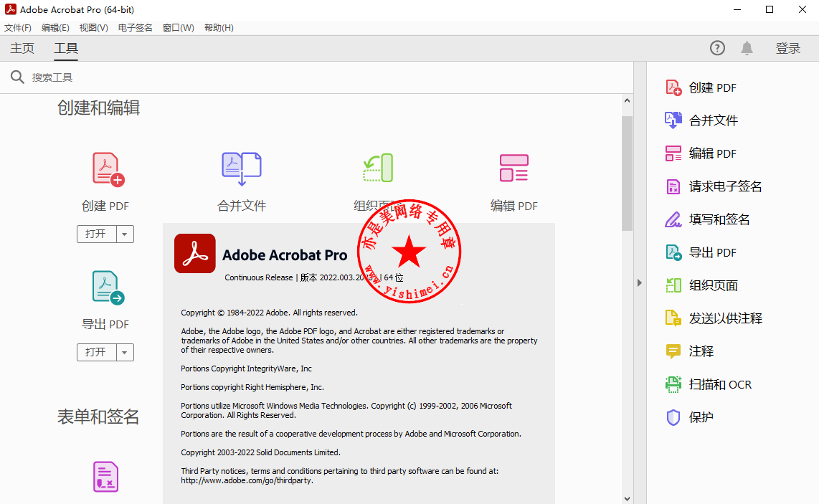Viewport: 819px width, 504px height.
Task: Click the 打开 button under 创建 PDF
Action: [96, 234]
